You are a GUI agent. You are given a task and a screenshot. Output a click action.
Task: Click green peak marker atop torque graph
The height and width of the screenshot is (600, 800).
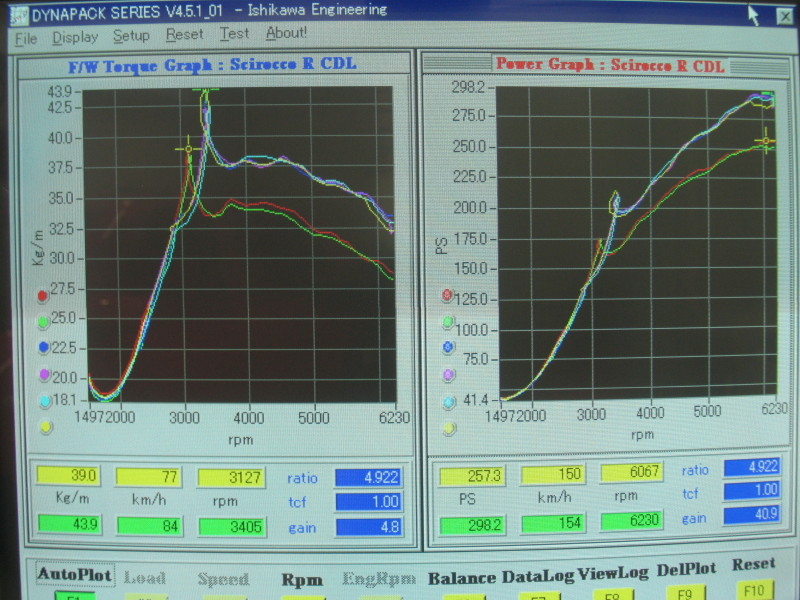point(206,90)
